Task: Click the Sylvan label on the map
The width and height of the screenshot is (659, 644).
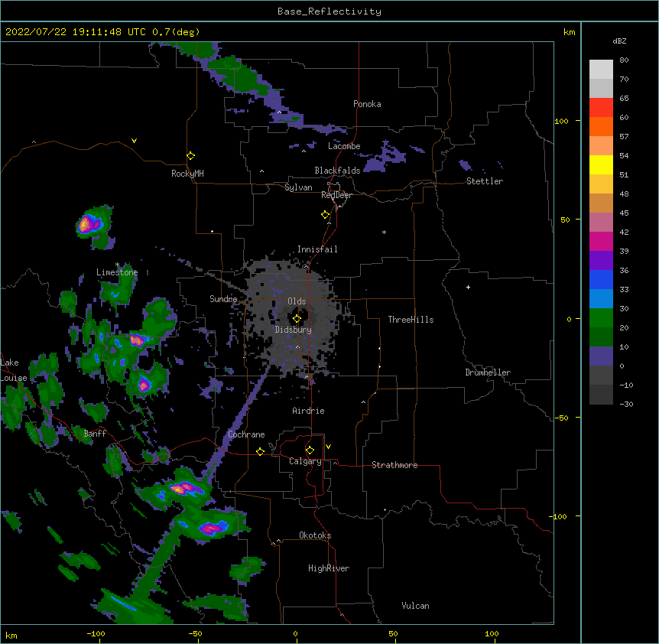Action: click(x=298, y=187)
